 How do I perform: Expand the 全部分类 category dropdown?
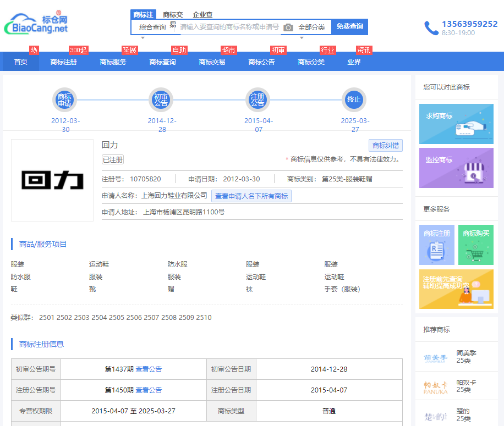(x=311, y=27)
